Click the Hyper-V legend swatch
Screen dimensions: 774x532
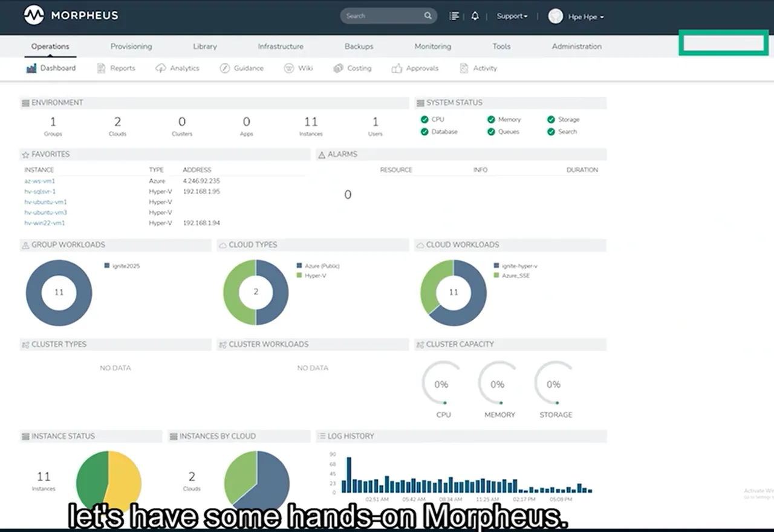click(x=299, y=276)
